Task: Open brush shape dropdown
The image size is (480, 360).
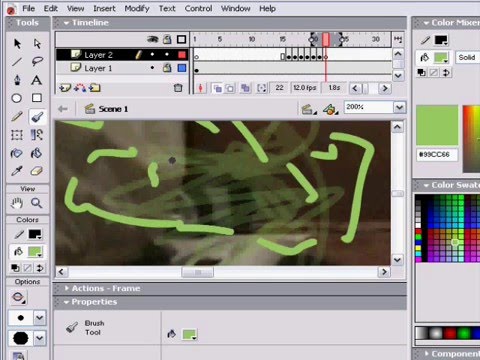Action: [x=39, y=338]
